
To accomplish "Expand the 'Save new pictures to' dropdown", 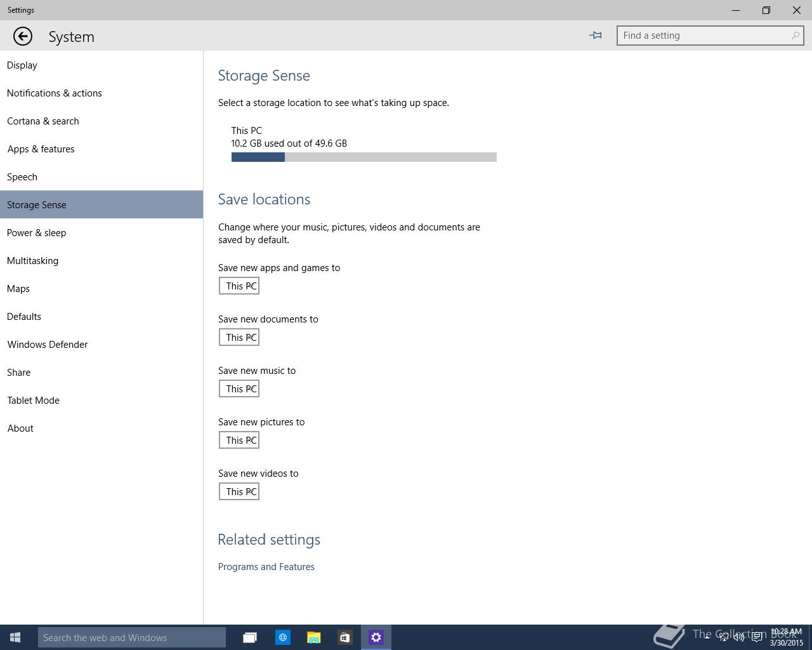I will (x=239, y=440).
